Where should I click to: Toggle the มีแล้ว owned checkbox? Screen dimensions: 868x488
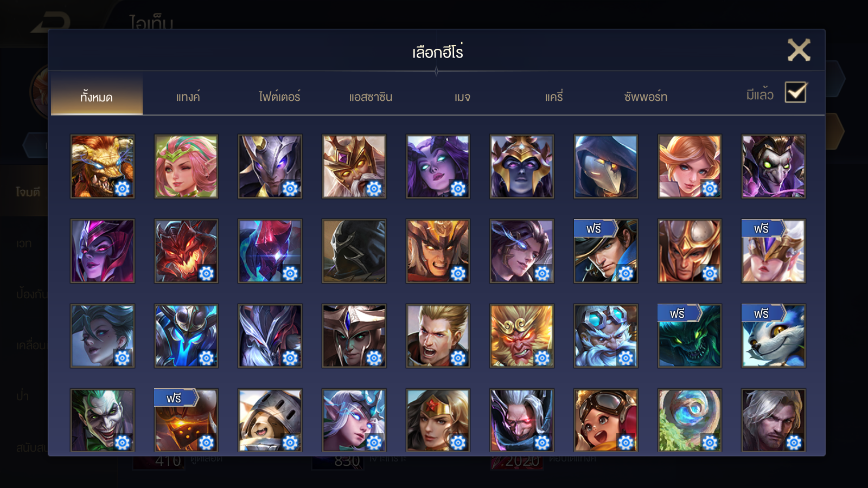click(796, 93)
